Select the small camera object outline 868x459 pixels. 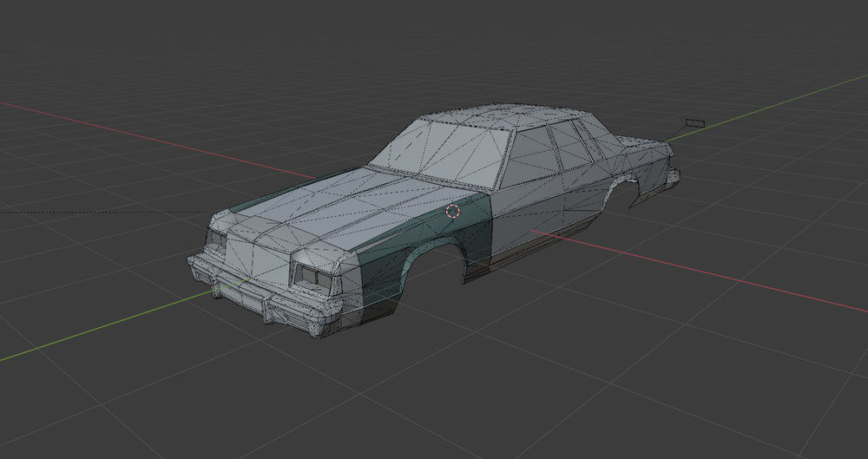click(694, 123)
